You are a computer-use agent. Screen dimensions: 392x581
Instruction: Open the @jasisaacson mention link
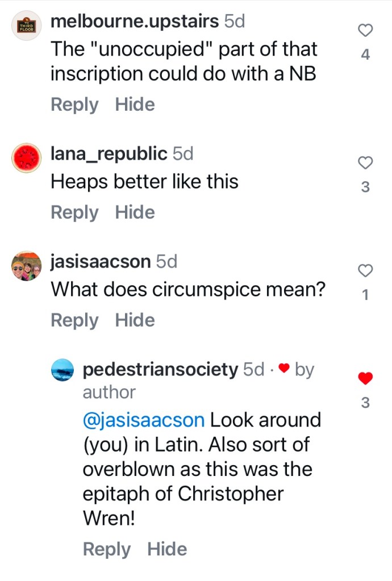144,420
